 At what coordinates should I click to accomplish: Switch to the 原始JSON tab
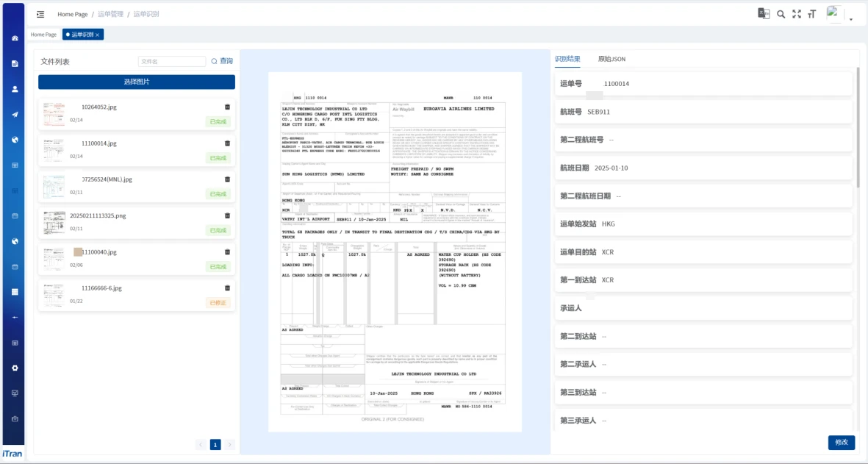tap(613, 59)
